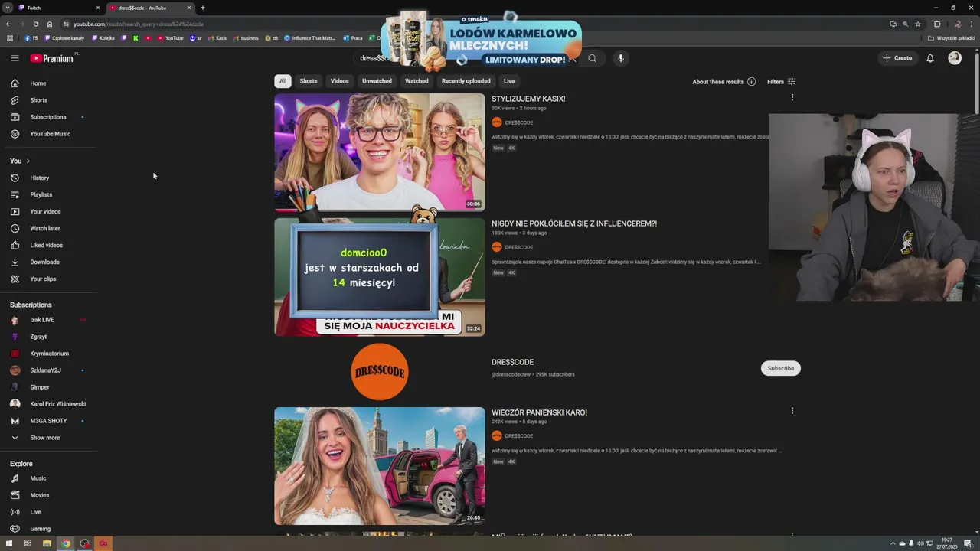Select the Unwatched filter chip

pos(377,81)
